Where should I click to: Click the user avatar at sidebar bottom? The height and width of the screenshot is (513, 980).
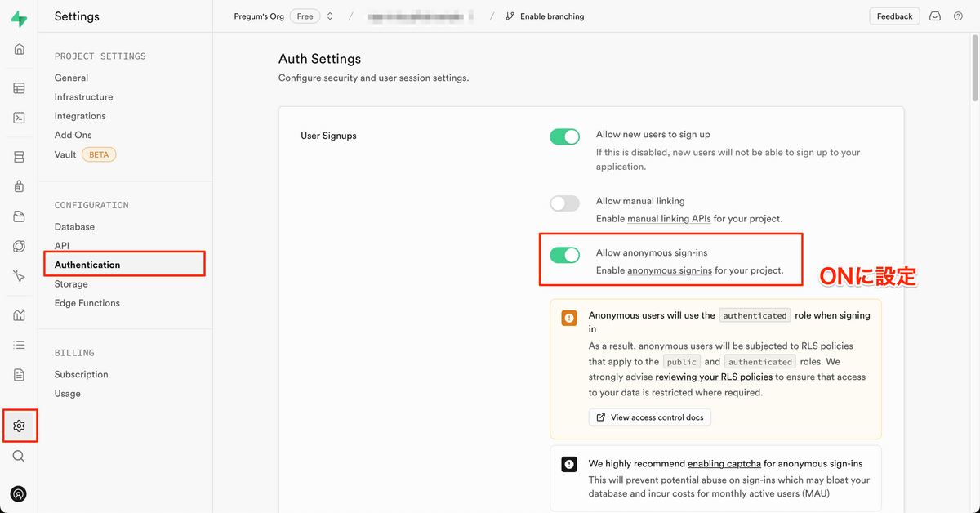tap(19, 494)
